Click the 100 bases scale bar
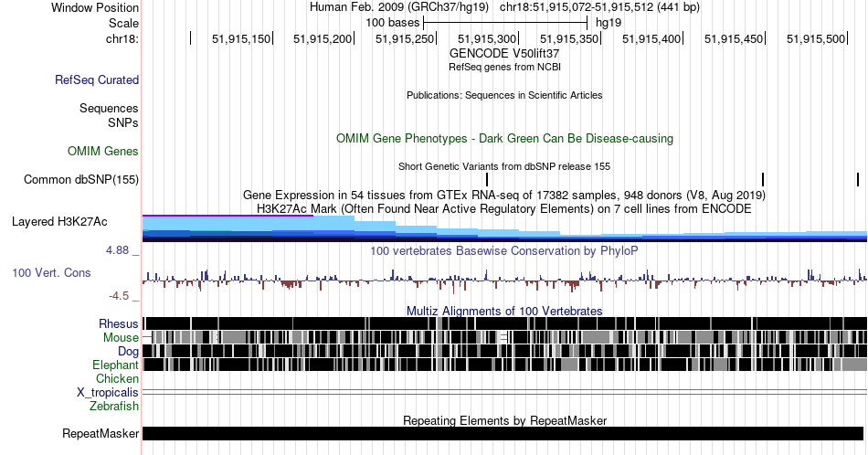 click(x=505, y=23)
